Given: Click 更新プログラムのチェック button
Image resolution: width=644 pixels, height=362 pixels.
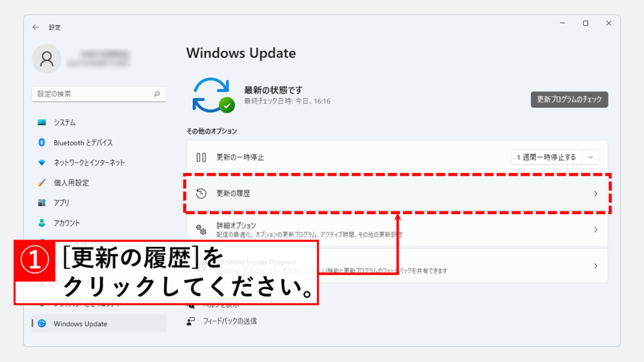Looking at the screenshot, I should (569, 99).
